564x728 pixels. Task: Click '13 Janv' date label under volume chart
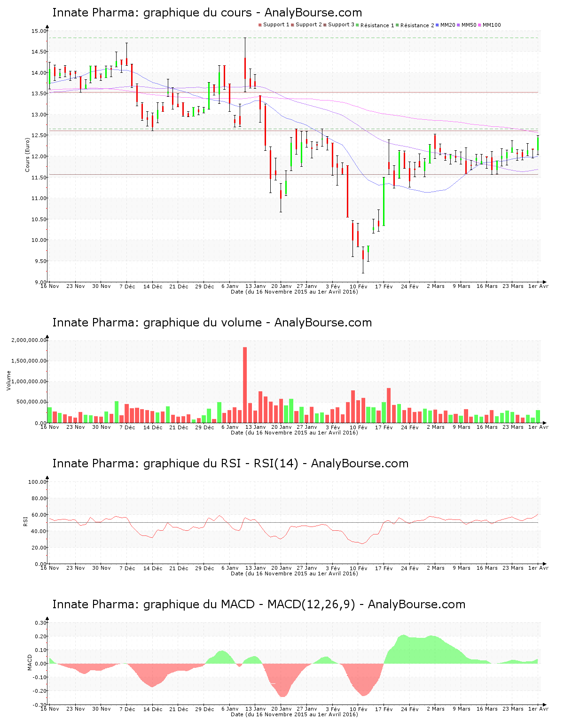click(x=255, y=427)
